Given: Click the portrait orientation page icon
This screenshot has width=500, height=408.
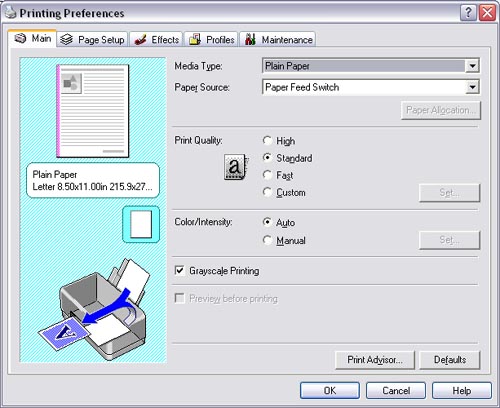Looking at the screenshot, I should coord(141,224).
